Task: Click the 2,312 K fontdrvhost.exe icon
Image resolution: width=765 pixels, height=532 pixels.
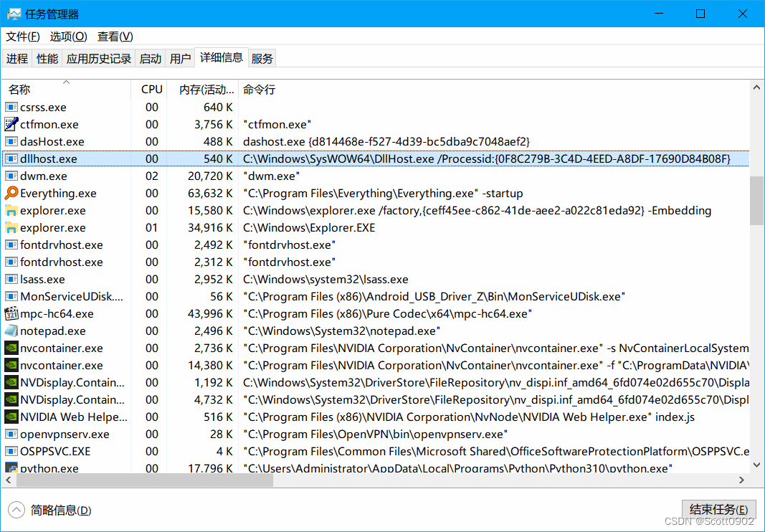Action: click(x=11, y=262)
